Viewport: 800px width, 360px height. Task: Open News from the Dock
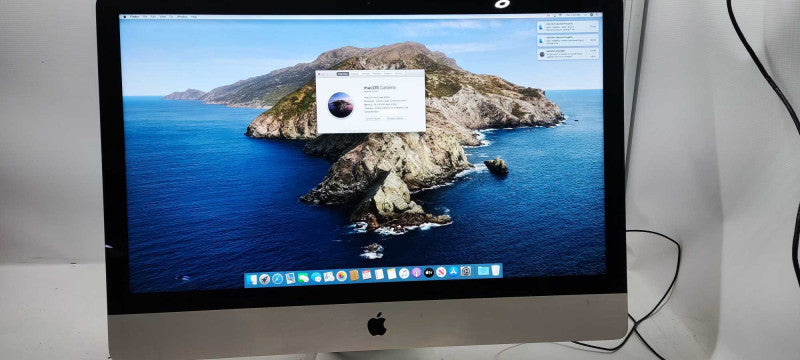coord(441,272)
